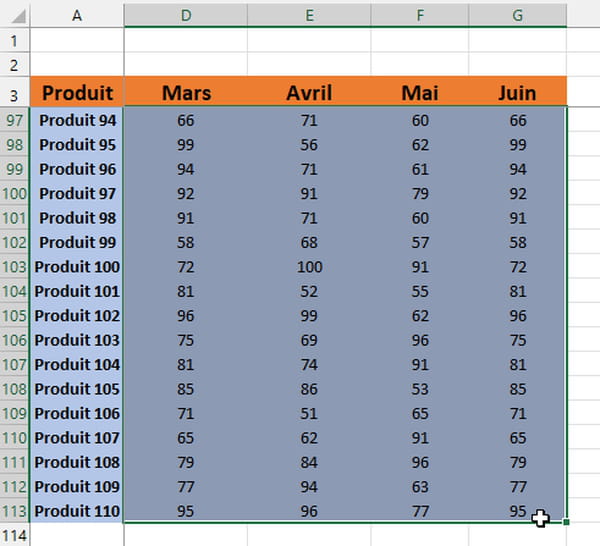Select the Produit 94 cell
This screenshot has height=546, width=600.
77,120
